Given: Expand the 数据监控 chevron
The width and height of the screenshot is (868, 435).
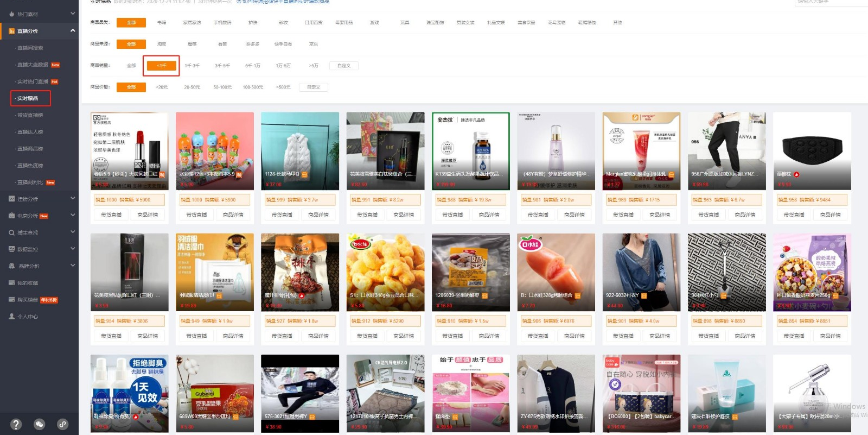Looking at the screenshot, I should (73, 249).
